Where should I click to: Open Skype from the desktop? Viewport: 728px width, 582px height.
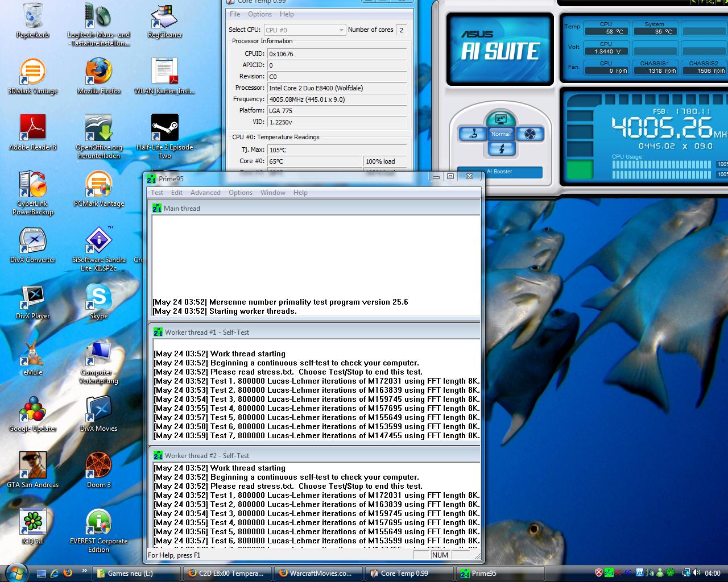98,301
